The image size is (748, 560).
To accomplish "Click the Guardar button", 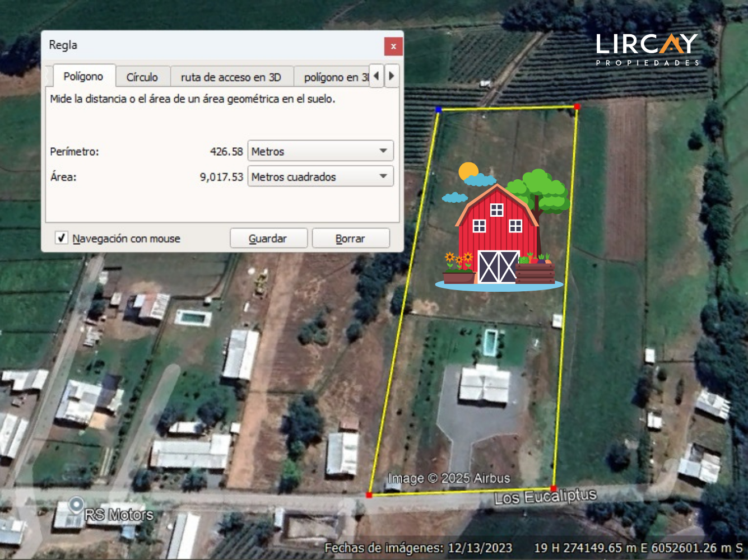I will click(268, 239).
